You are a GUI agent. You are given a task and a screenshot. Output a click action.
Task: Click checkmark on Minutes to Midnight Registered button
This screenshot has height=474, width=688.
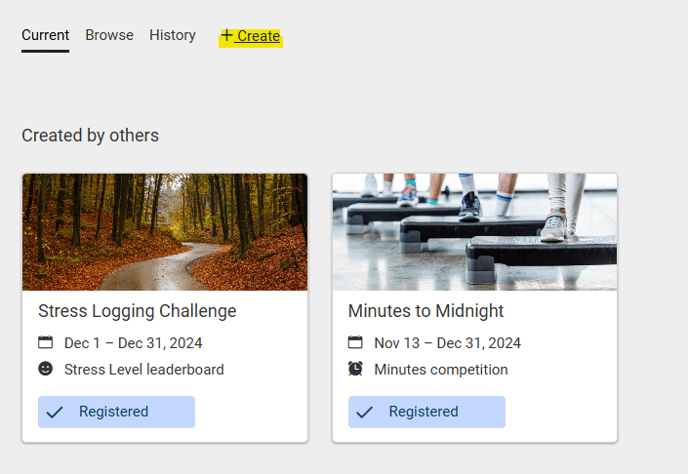[365, 412]
